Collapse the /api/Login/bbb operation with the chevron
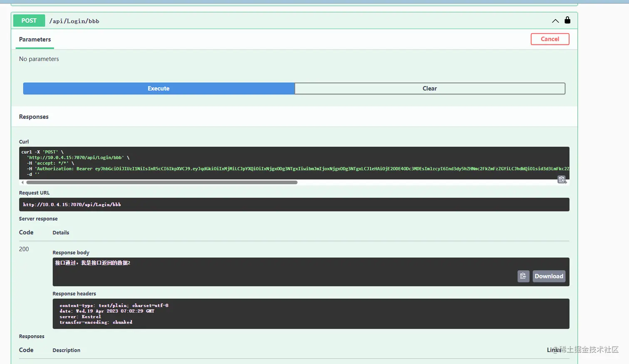This screenshot has width=629, height=364. tap(555, 21)
